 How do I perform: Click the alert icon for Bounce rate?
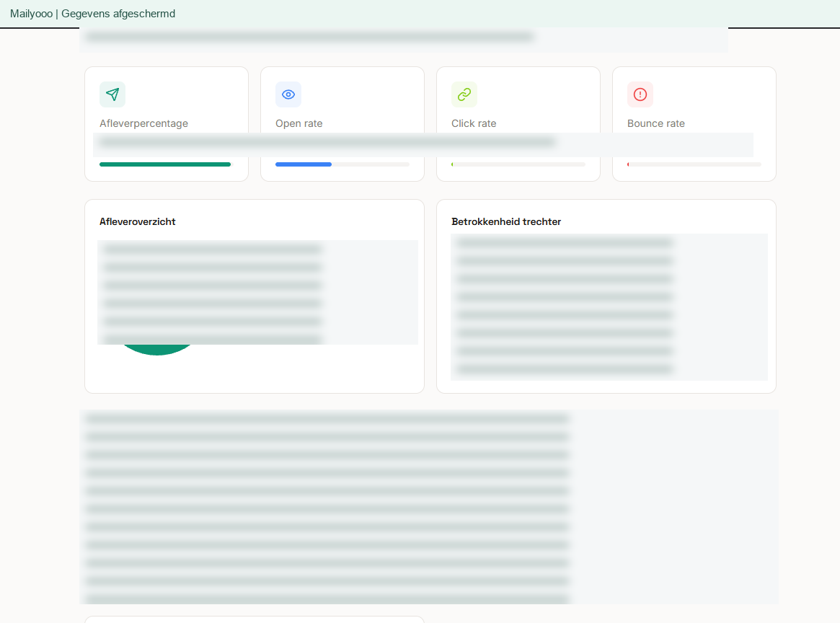click(x=640, y=94)
